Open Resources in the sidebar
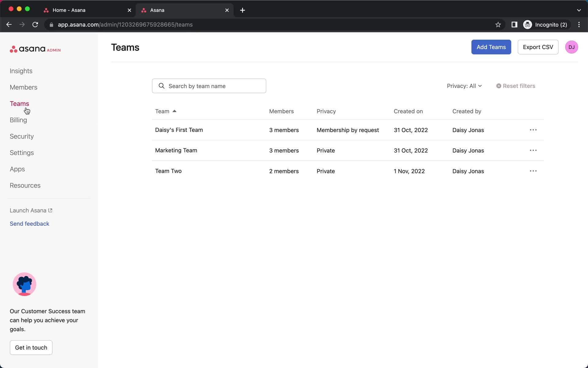 click(x=25, y=186)
